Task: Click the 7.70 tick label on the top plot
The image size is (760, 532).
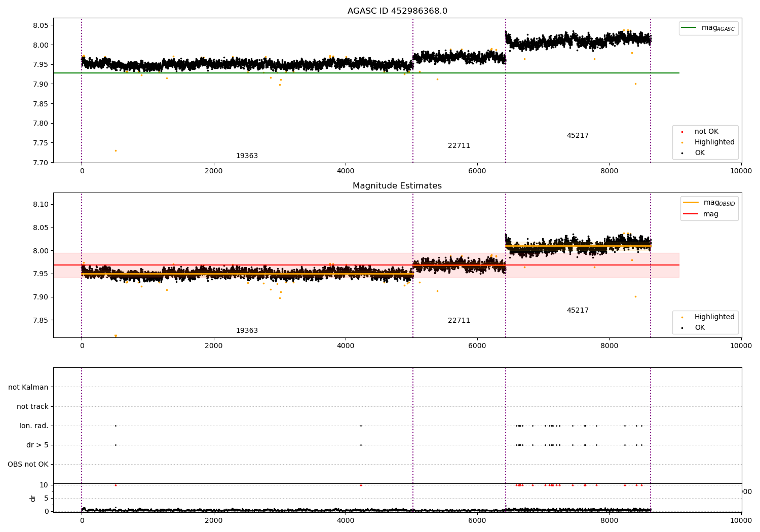Action: (x=40, y=163)
